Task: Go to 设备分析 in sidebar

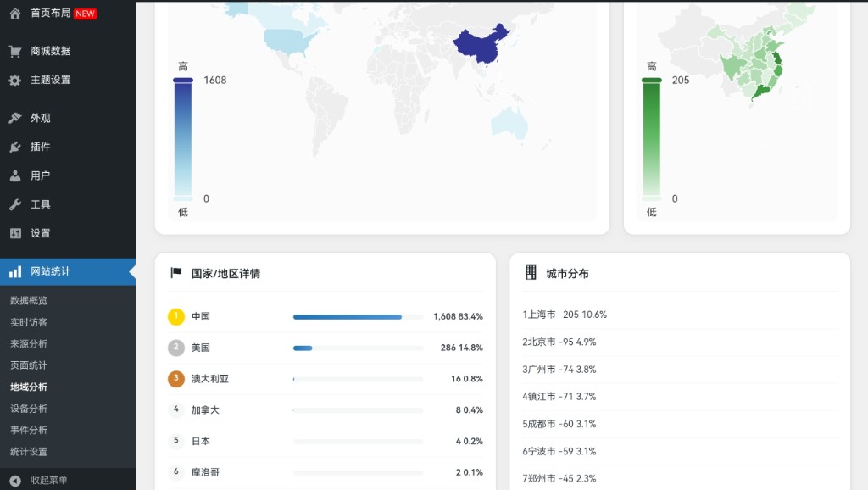Action: tap(29, 409)
